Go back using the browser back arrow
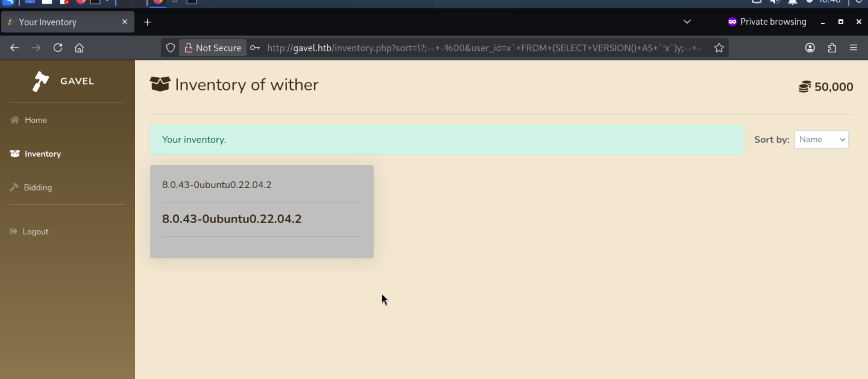Image resolution: width=868 pixels, height=379 pixels. pyautogui.click(x=14, y=48)
